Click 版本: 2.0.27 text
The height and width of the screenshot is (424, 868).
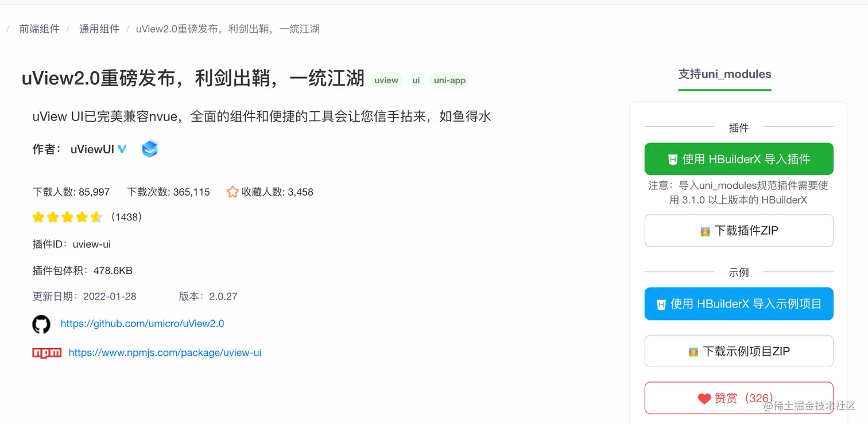[x=208, y=296]
